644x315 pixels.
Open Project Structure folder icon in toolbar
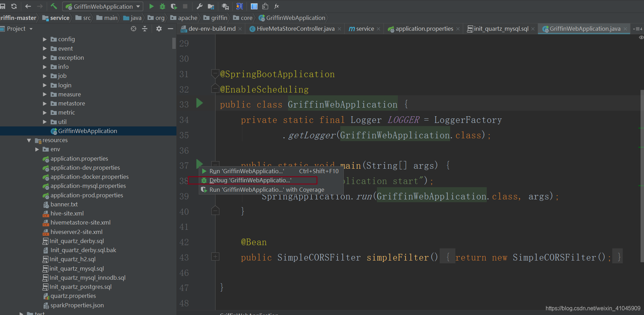point(211,6)
